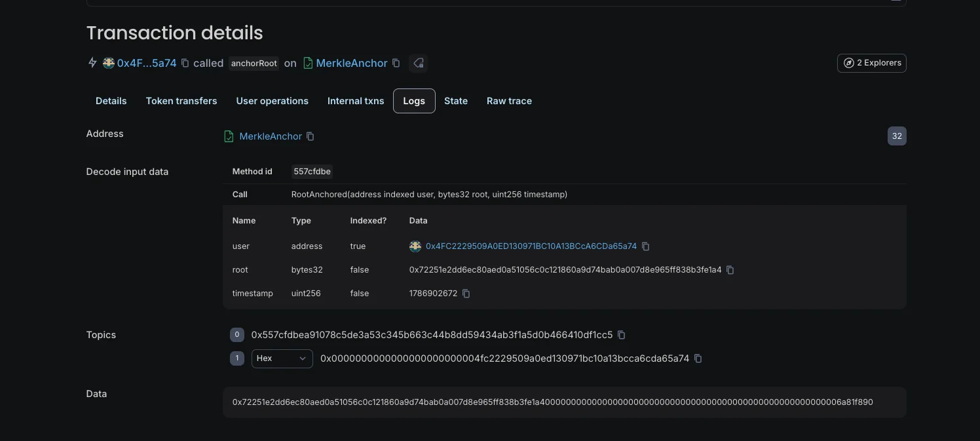Image resolution: width=980 pixels, height=441 pixels.
Task: Click user avatar icon in decoded data row
Action: click(415, 246)
